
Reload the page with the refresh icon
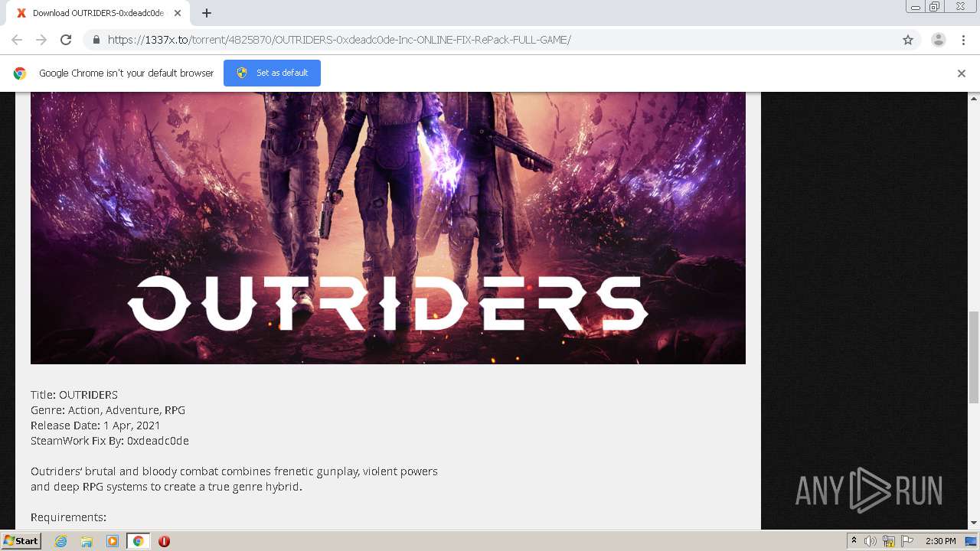click(x=66, y=40)
